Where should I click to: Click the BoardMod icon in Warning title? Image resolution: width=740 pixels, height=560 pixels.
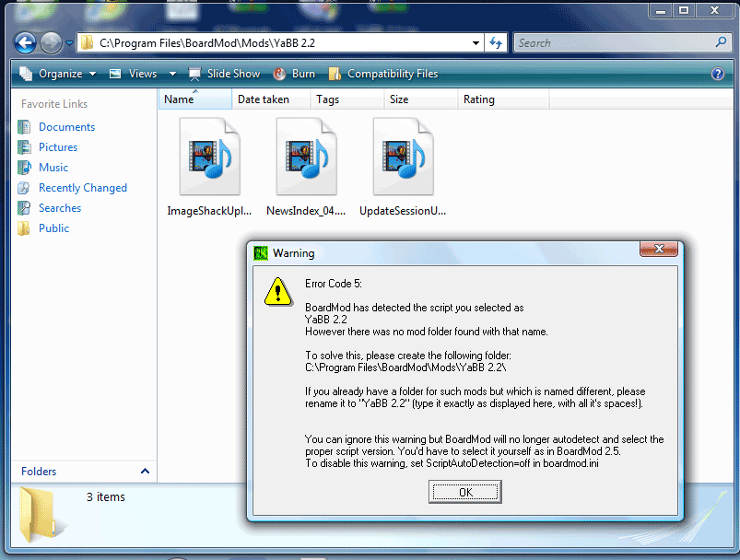tap(261, 253)
